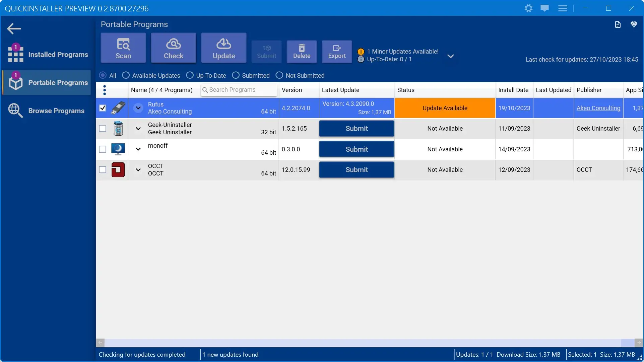Expand the monoff row details
Screen dimensions: 644x362
(138, 149)
